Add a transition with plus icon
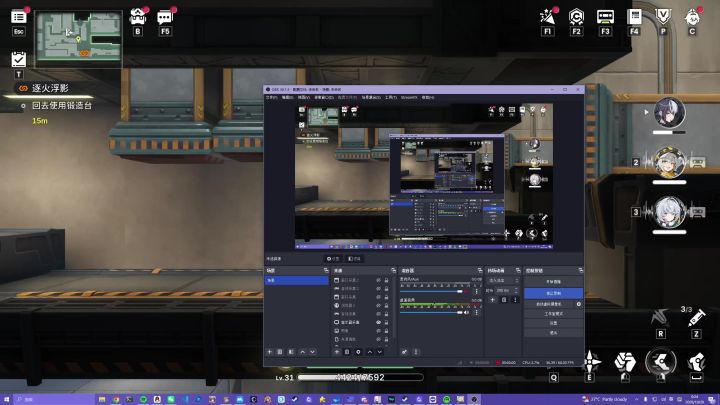720x405 pixels. pos(492,300)
